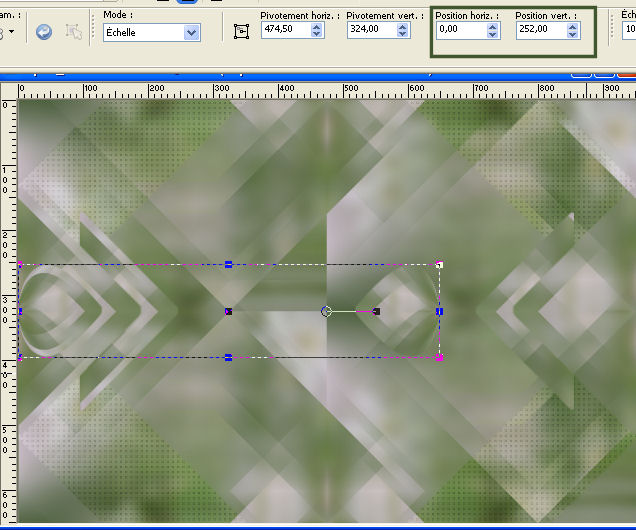Click the top-right corner selection handle
This screenshot has width=636, height=530.
(439, 265)
